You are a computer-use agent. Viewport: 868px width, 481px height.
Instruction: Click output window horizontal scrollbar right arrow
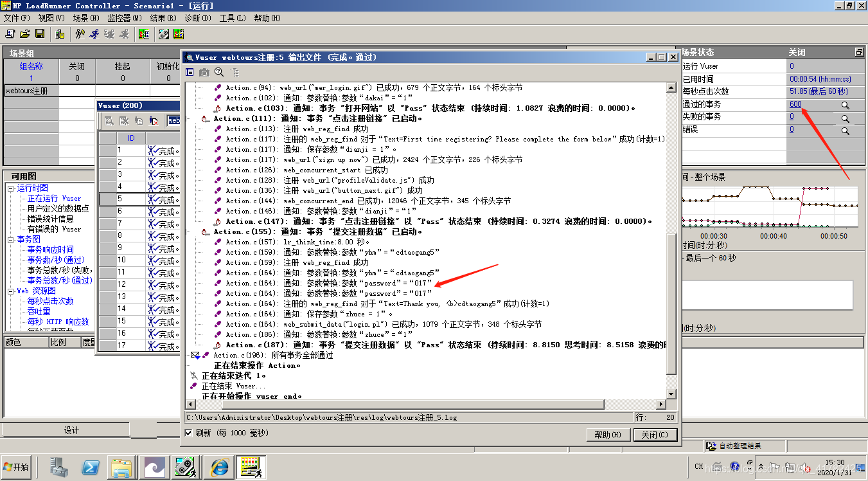click(x=661, y=404)
